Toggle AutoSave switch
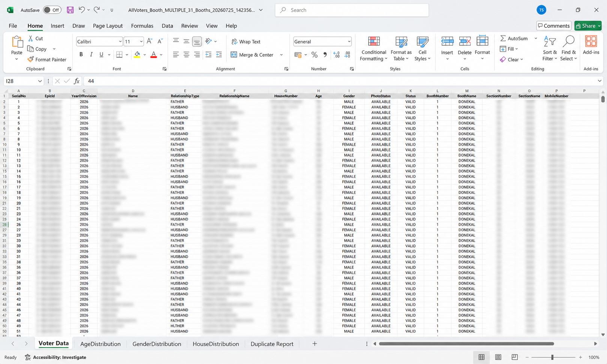 coord(52,10)
